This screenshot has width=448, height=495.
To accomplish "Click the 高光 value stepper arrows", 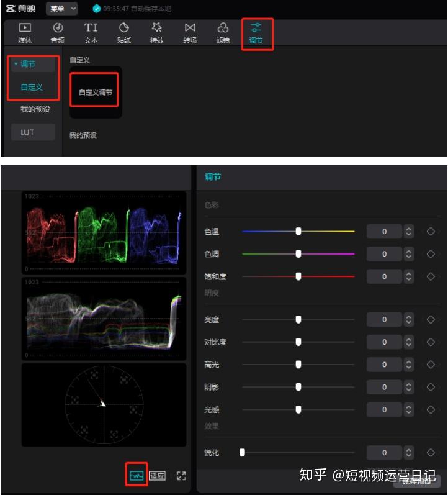I will [x=408, y=365].
